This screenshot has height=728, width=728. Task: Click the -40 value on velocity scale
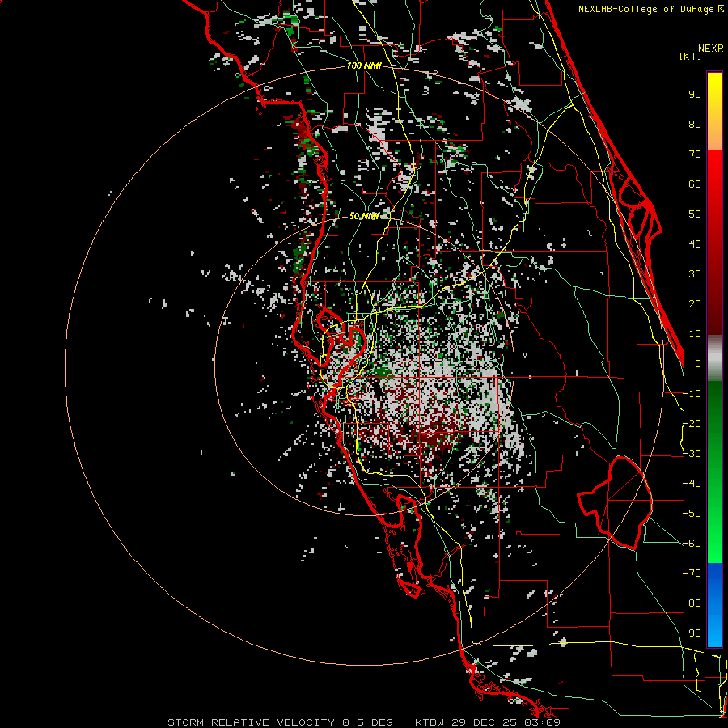(x=692, y=484)
